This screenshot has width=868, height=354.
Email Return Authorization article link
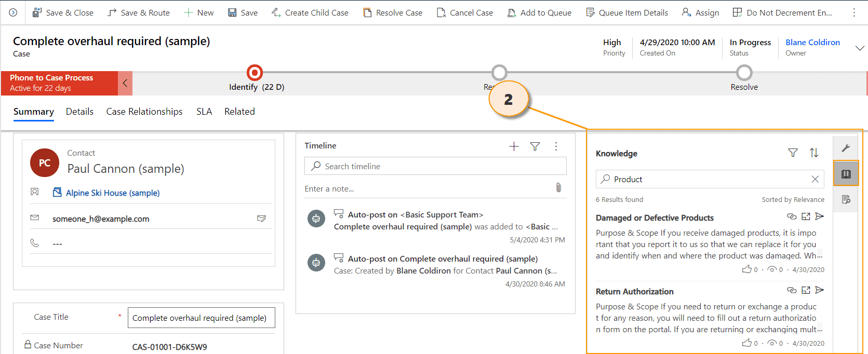click(820, 290)
